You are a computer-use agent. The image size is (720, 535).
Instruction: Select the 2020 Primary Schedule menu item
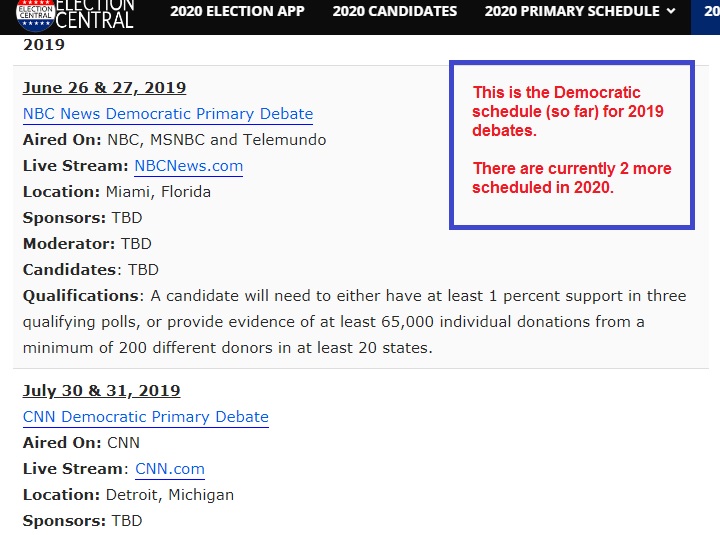pyautogui.click(x=572, y=11)
